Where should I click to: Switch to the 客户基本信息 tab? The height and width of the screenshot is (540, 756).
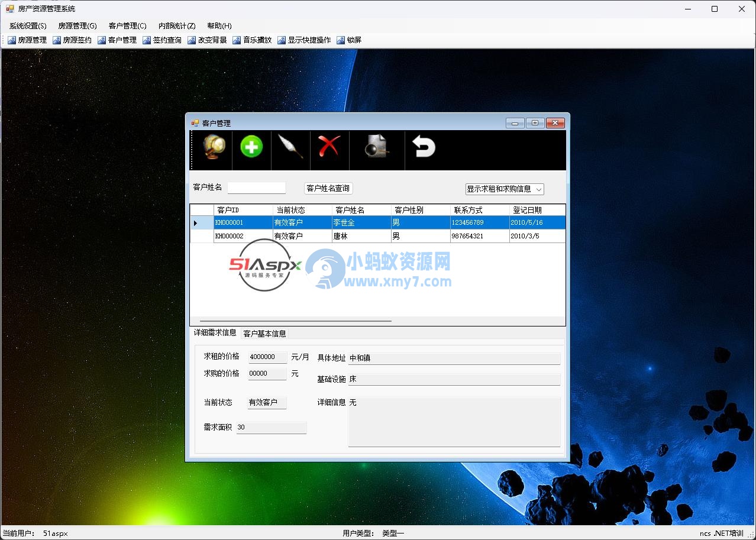pos(265,334)
